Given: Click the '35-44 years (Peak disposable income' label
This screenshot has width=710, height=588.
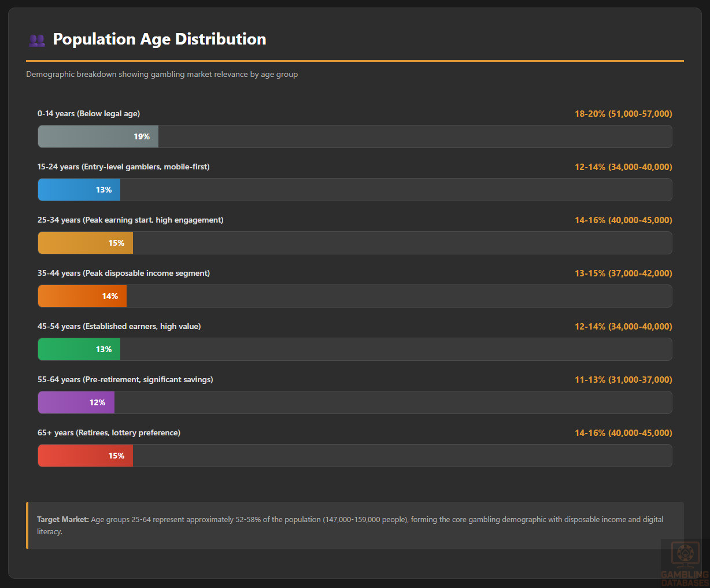Looking at the screenshot, I should (x=123, y=273).
